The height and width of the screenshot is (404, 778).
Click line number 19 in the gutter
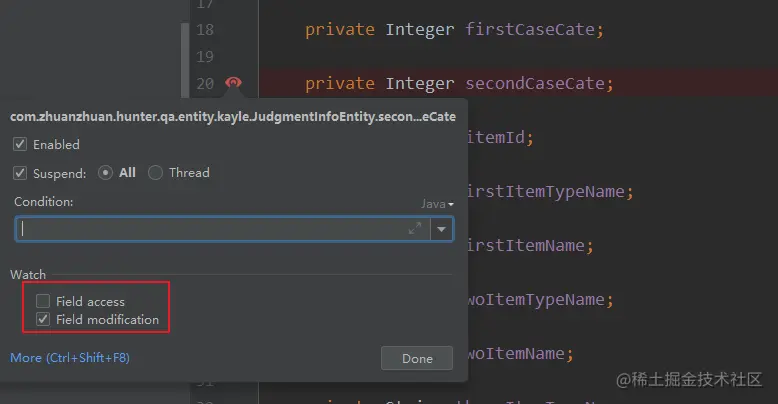205,57
